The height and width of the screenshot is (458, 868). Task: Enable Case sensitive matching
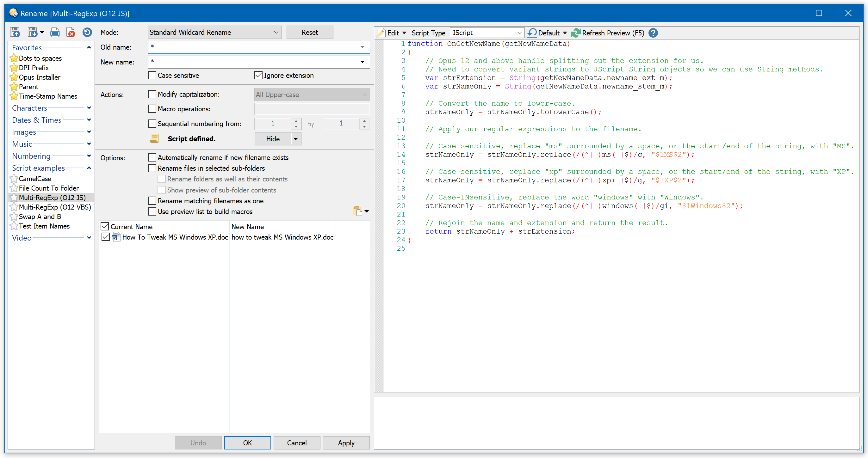coord(152,75)
